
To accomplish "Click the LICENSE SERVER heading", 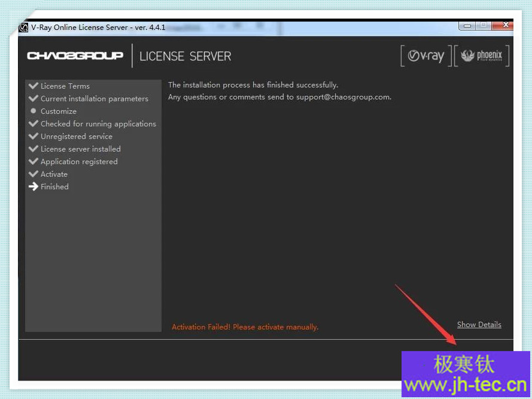I will [186, 56].
